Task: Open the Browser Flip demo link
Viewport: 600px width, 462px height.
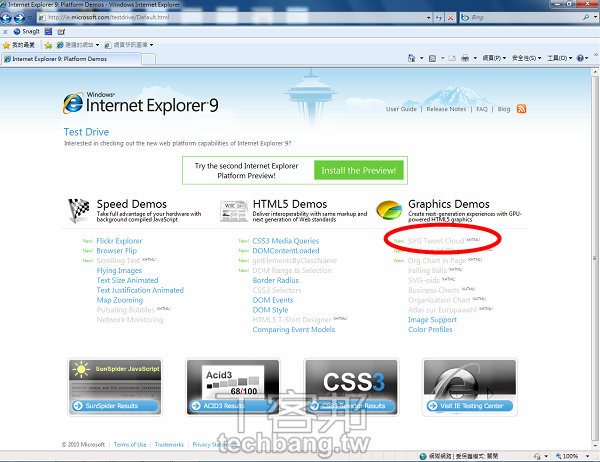Action: coord(116,251)
